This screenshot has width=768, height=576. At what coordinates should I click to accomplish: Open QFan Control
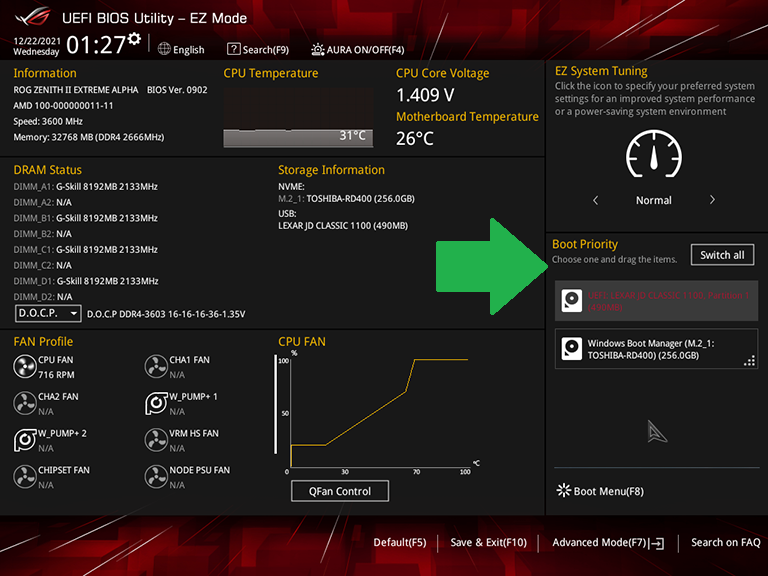click(x=340, y=491)
